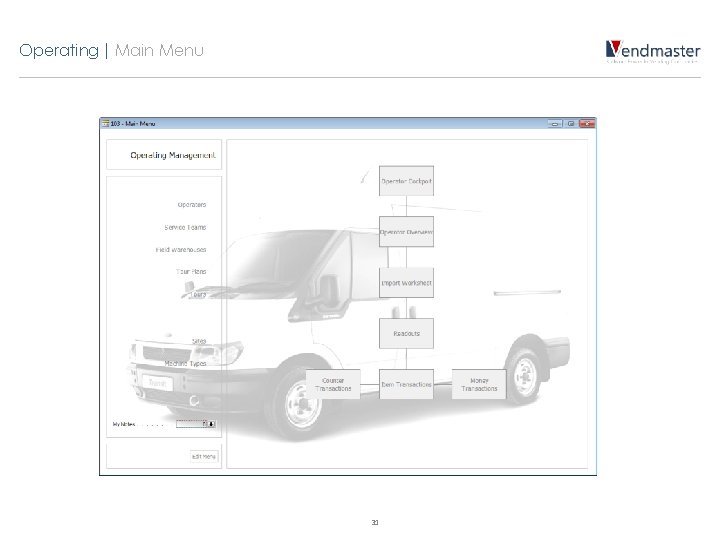Image resolution: width=720 pixels, height=540 pixels.
Task: Click the Edit Menu button
Action: coord(203,456)
